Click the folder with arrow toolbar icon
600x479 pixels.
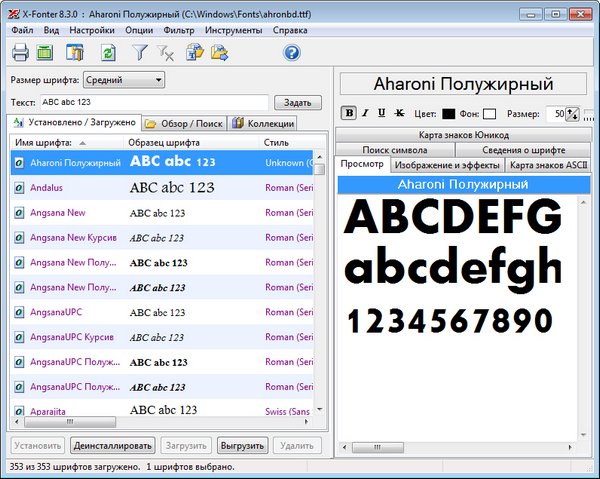coord(220,53)
